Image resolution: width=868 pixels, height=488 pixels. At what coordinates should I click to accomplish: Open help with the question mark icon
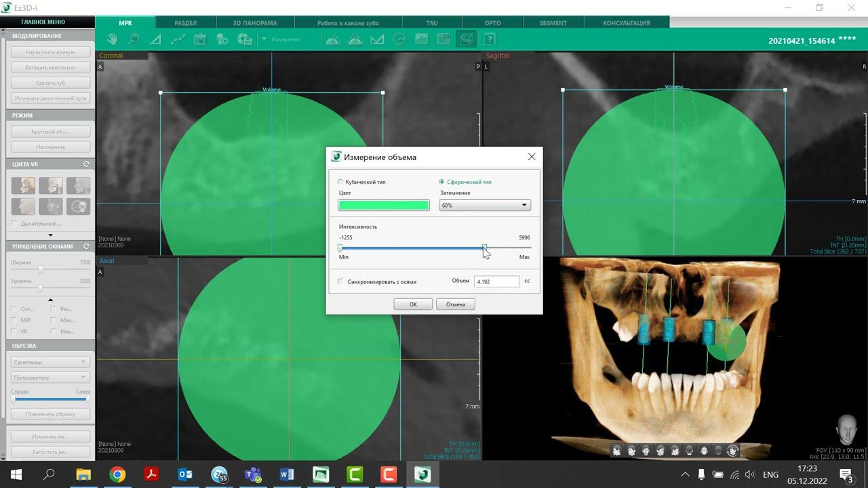point(490,39)
